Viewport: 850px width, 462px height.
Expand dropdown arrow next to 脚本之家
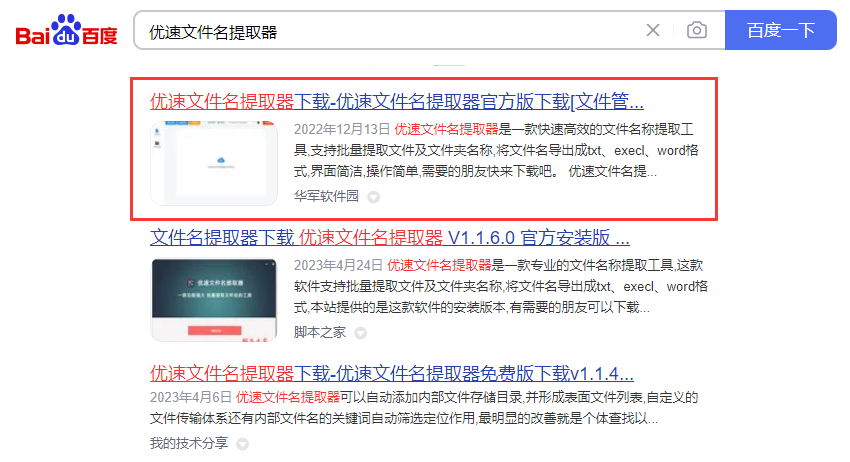(x=360, y=333)
